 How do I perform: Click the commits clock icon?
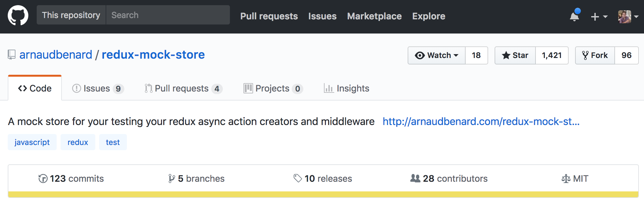(43, 179)
